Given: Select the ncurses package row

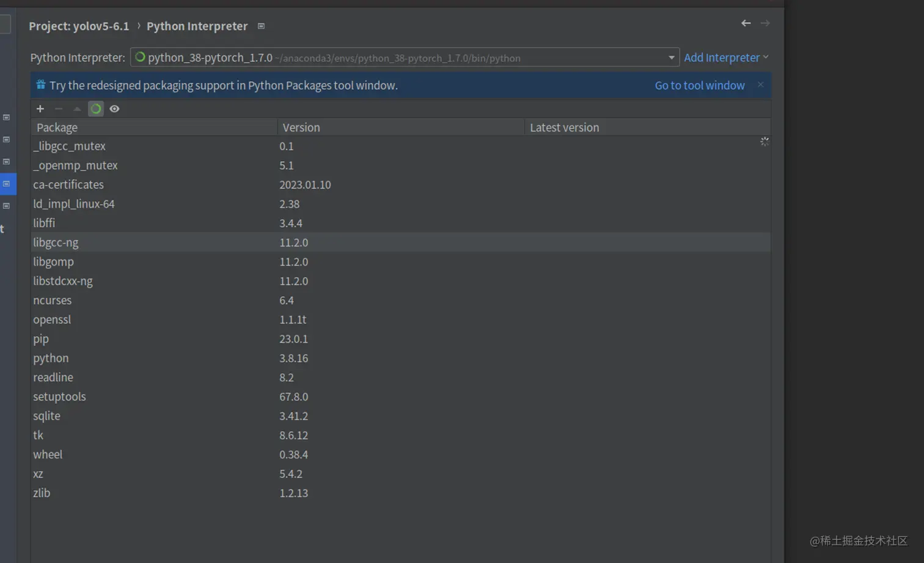Looking at the screenshot, I should (401, 300).
